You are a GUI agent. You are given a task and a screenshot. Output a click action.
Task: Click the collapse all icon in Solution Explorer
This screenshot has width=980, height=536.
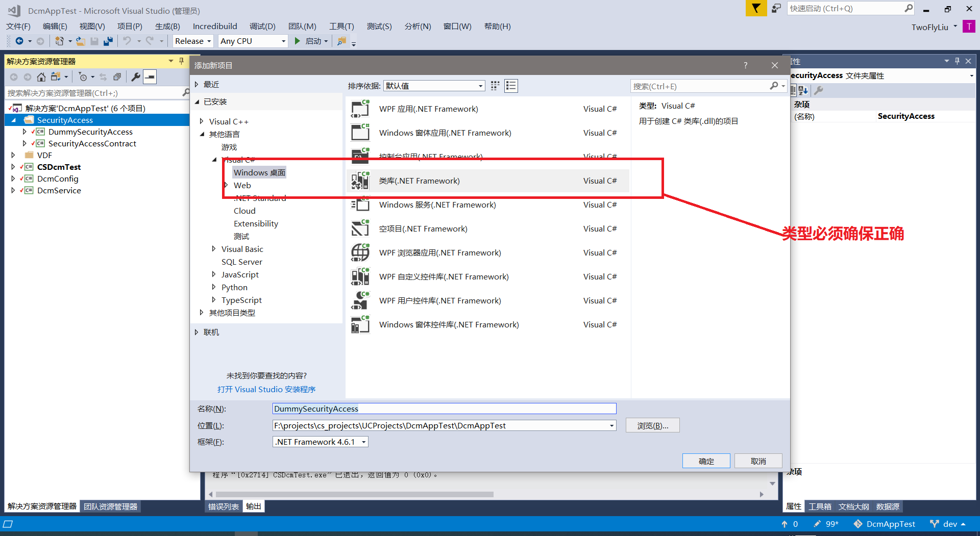[117, 77]
